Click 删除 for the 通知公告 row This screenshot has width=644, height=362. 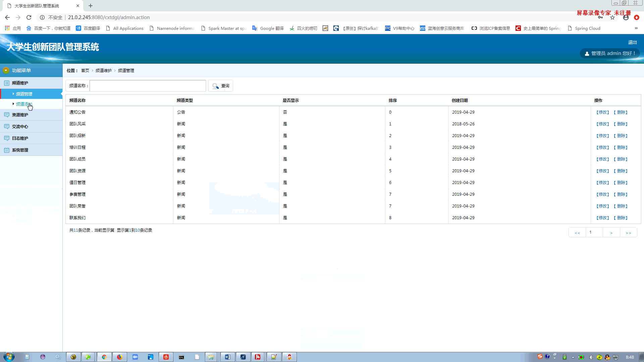621,112
